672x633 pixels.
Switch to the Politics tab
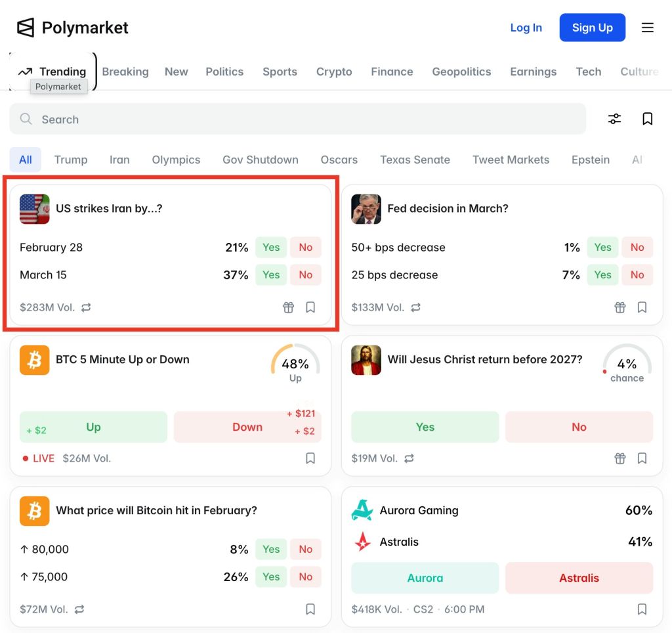(224, 72)
